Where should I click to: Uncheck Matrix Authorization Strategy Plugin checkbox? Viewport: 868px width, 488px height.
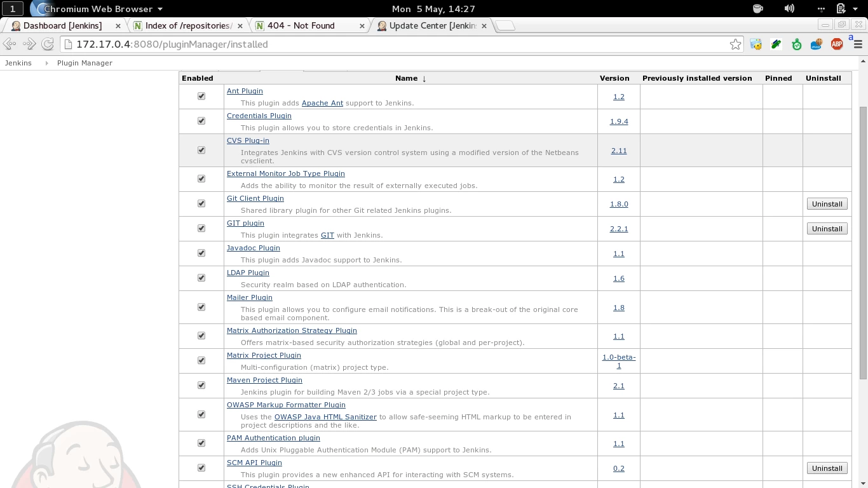pos(201,335)
